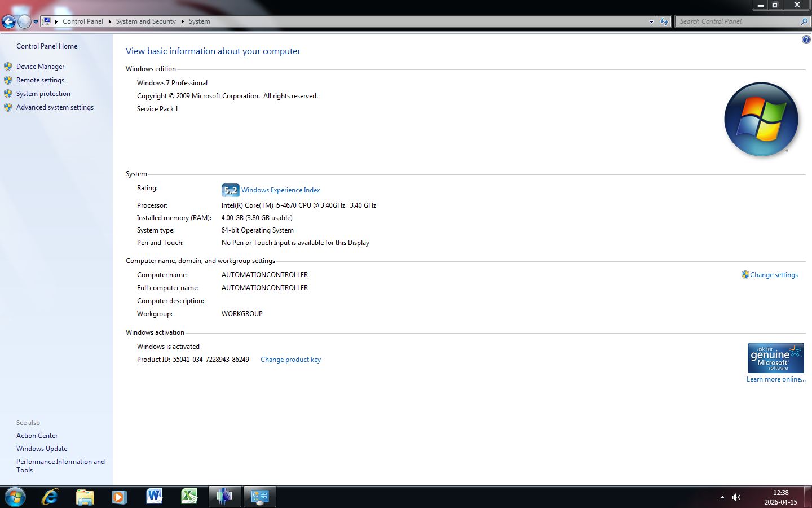The height and width of the screenshot is (508, 812).
Task: Open Windows Media Player from taskbar
Action: [119, 497]
